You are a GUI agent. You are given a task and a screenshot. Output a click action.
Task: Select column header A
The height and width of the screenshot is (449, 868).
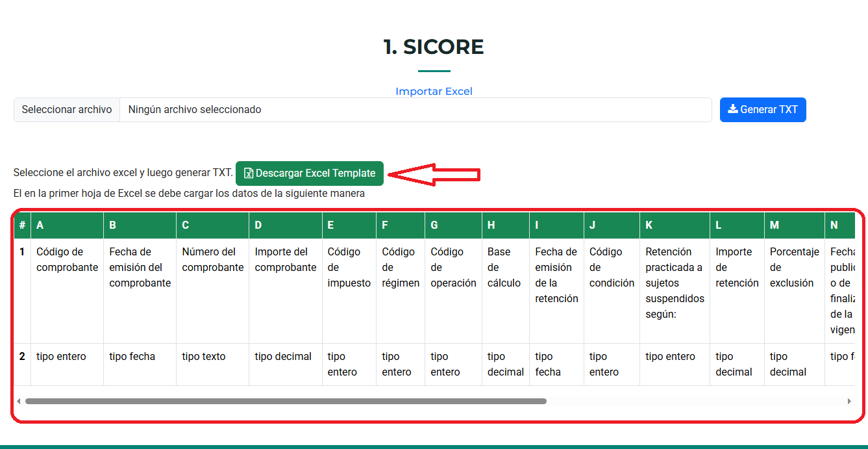[x=67, y=225]
